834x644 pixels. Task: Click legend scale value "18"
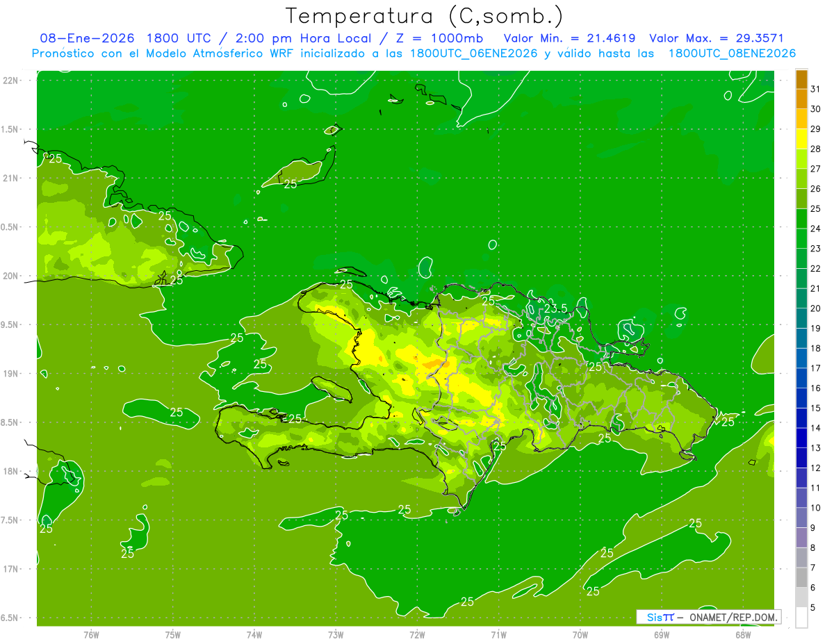816,348
